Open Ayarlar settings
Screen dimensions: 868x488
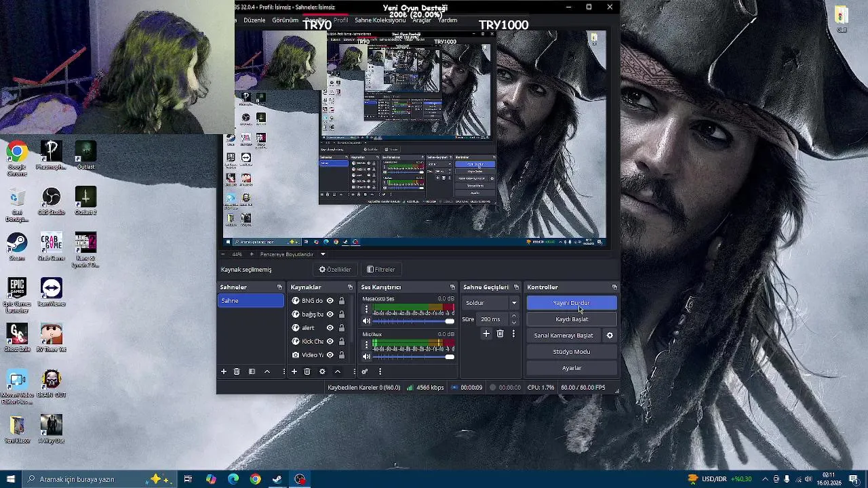(x=572, y=368)
